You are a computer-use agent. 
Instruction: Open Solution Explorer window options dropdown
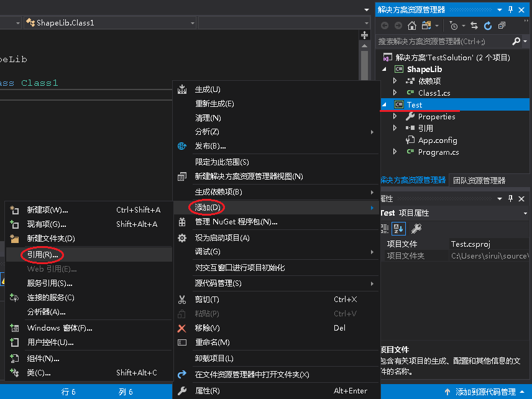[500, 10]
